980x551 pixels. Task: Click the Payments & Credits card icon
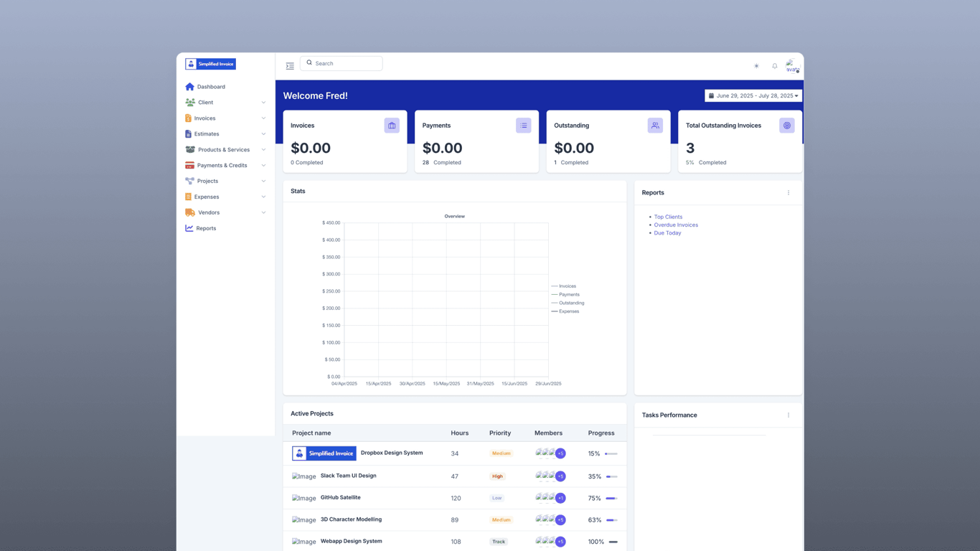(x=190, y=166)
